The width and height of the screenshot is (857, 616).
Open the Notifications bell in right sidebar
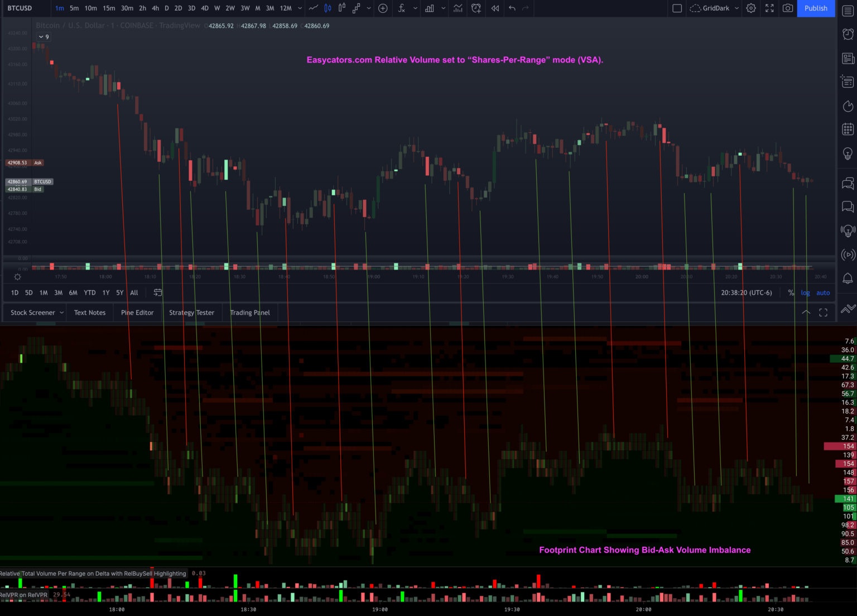point(848,277)
